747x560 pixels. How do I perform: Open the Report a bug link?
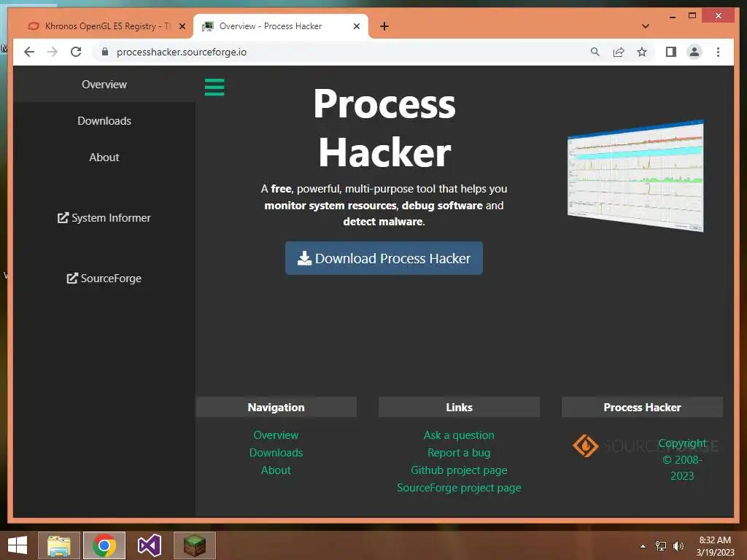(x=459, y=453)
